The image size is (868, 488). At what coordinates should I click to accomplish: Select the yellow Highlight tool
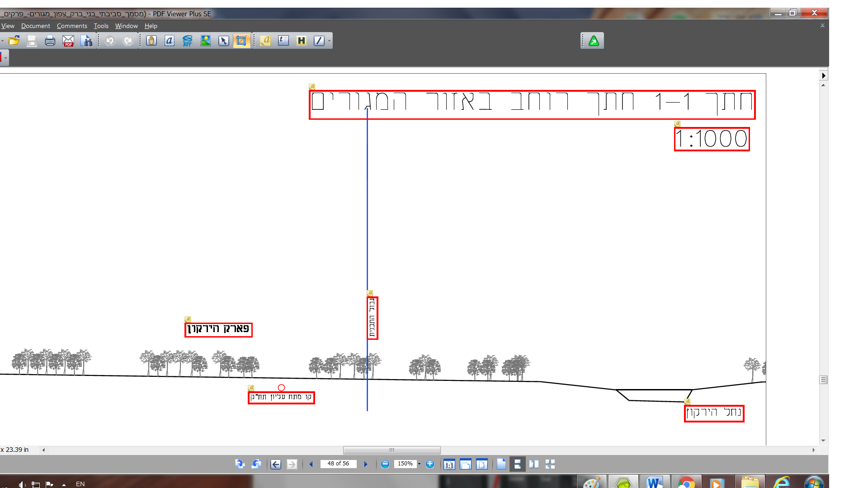tap(302, 41)
